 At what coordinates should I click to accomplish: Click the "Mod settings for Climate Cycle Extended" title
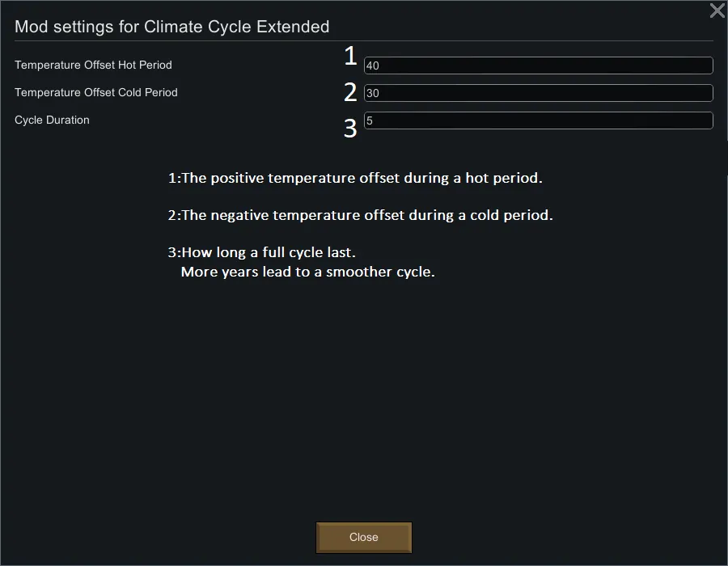171,27
